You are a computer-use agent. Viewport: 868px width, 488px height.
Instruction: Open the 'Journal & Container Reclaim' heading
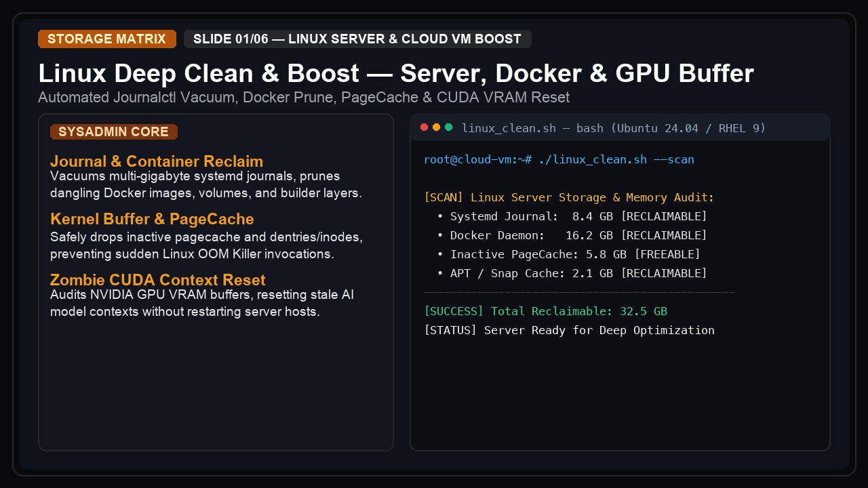tap(157, 161)
